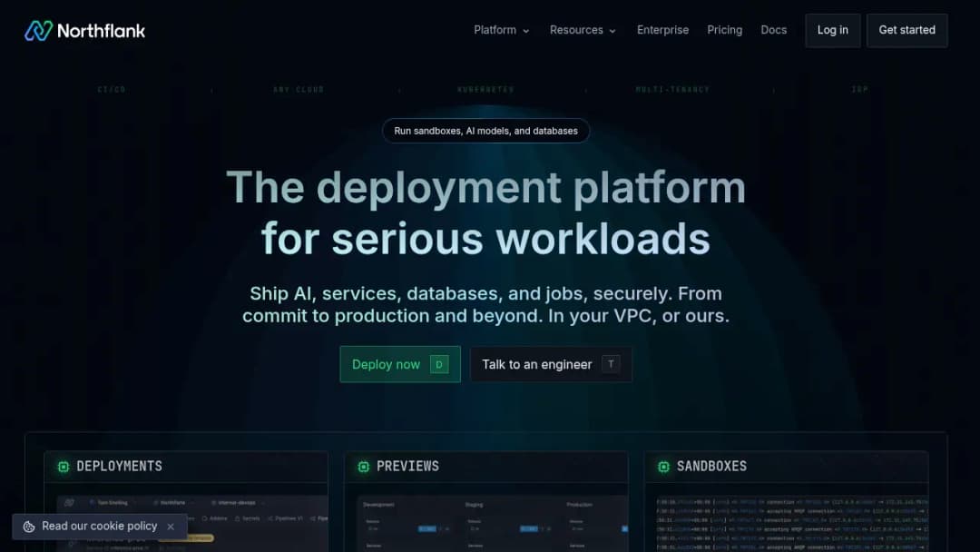Click the 'The deployment platform' headline line
The image size is (980, 552).
[485, 188]
